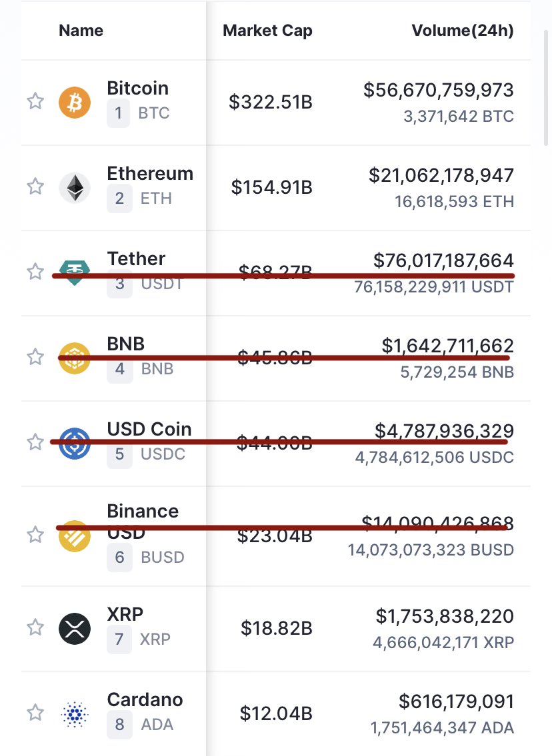
Task: Open the Bitcoin coin page link
Action: tap(137, 88)
